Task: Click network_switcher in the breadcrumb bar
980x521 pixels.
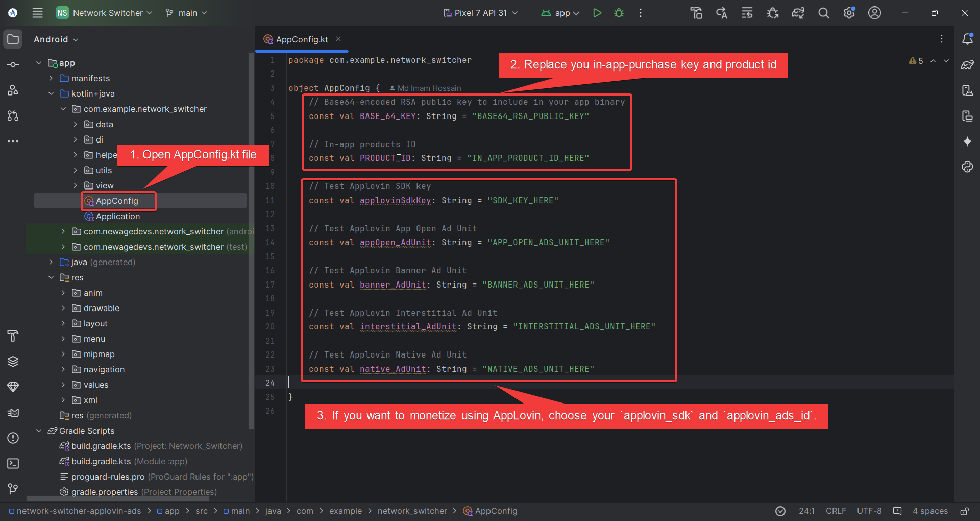Action: (x=412, y=511)
